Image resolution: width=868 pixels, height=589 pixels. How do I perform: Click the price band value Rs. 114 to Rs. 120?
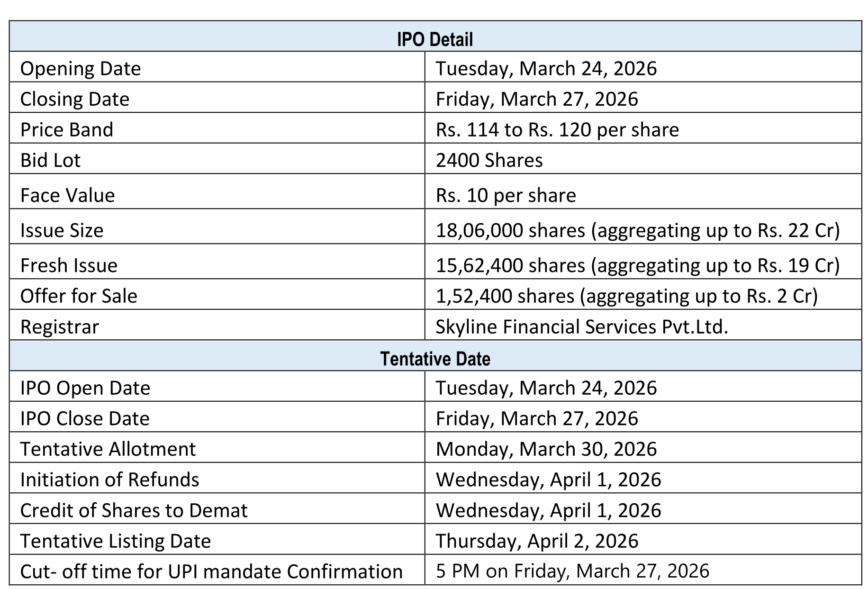(557, 130)
